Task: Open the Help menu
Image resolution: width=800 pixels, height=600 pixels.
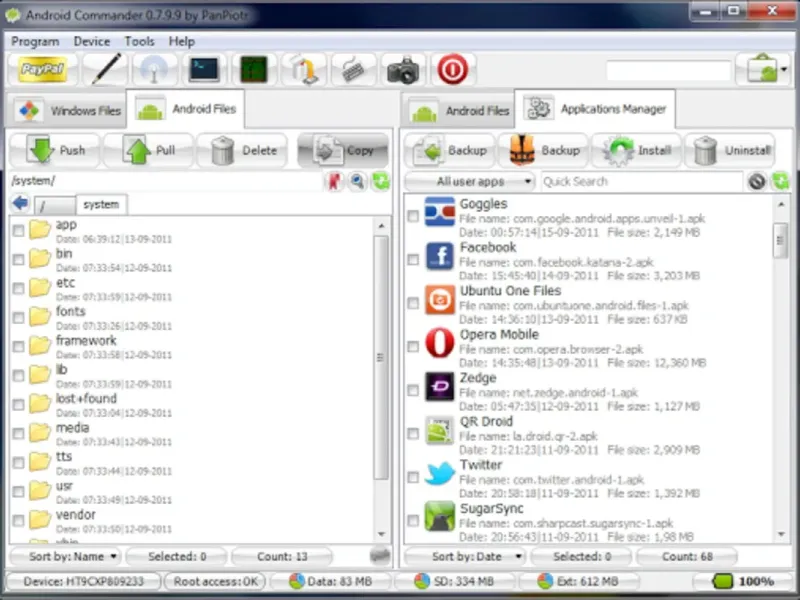Action: point(182,41)
